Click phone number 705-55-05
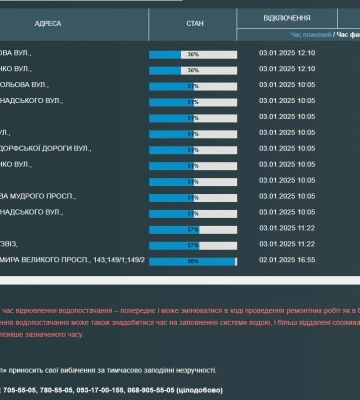The image size is (360, 400). tap(20, 390)
